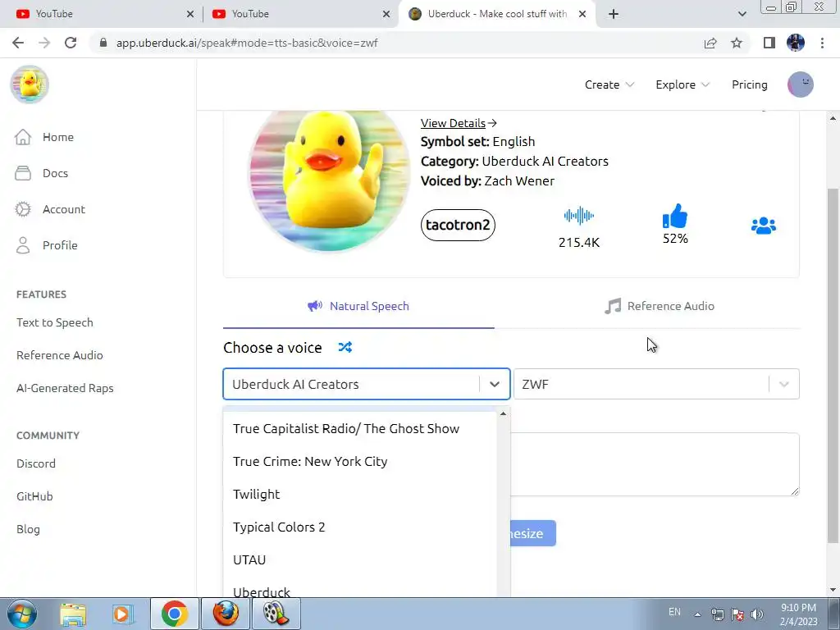Switch to Reference Audio tab

(x=660, y=306)
